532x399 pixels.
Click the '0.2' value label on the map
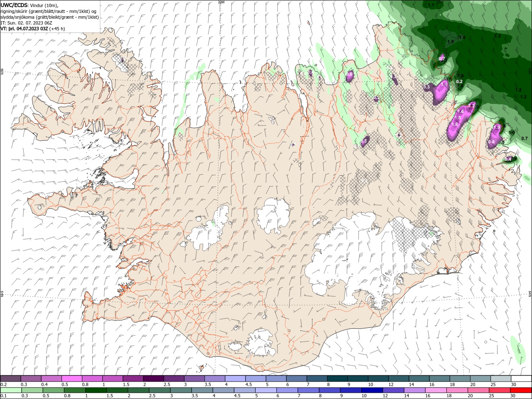[459, 81]
